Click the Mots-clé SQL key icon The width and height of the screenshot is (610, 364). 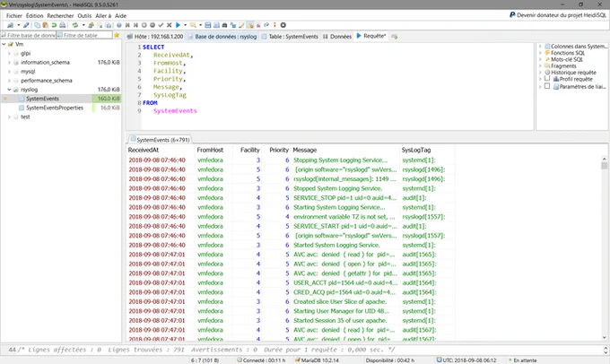(x=547, y=59)
